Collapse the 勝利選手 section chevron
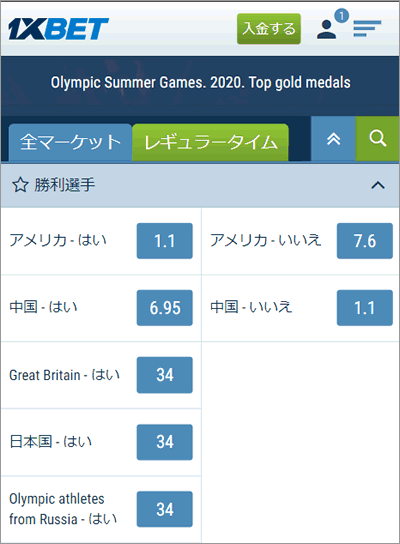Viewport: 400px width, 544px height. tap(378, 185)
